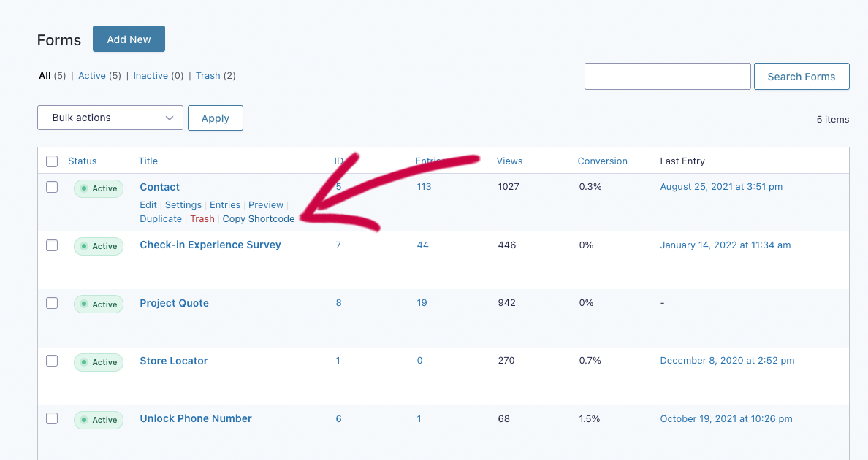Click the Search Forms button

tap(801, 76)
